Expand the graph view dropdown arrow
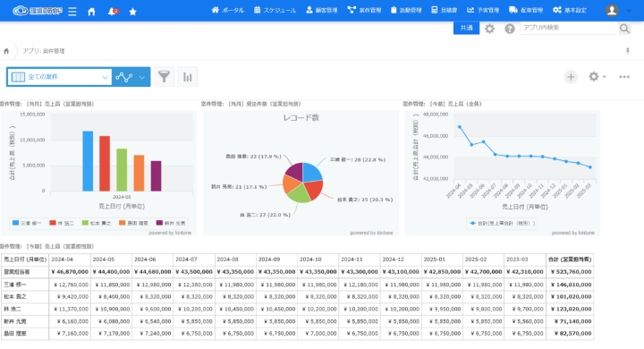This screenshot has width=644, height=349. pyautogui.click(x=142, y=77)
